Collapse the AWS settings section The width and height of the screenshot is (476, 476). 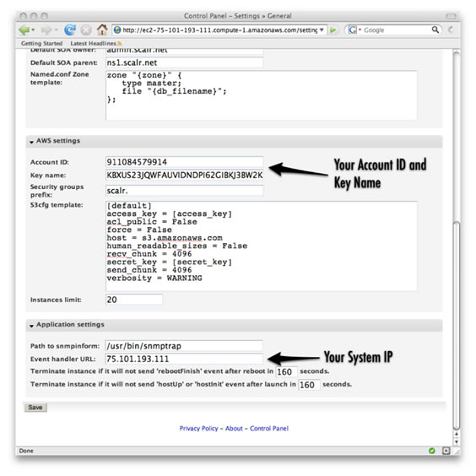pos(31,142)
